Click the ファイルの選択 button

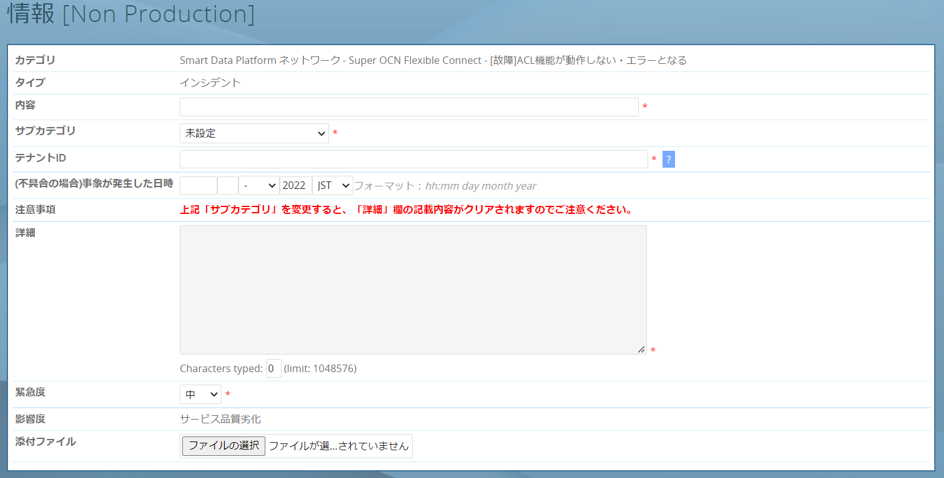(x=223, y=446)
